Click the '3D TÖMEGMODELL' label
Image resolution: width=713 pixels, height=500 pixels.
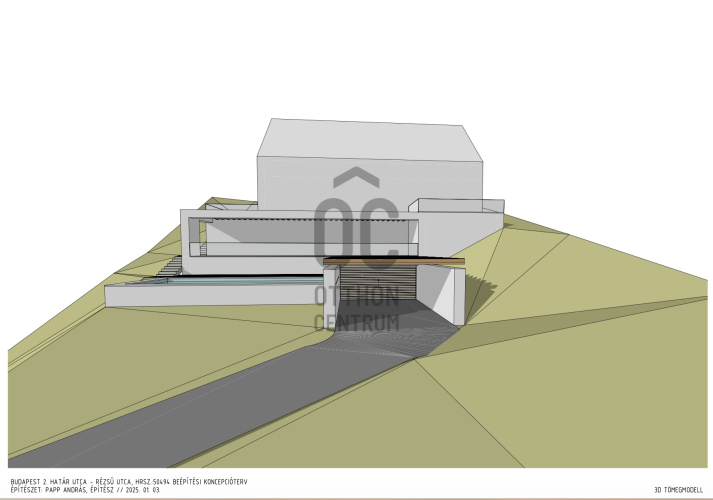[x=677, y=490]
